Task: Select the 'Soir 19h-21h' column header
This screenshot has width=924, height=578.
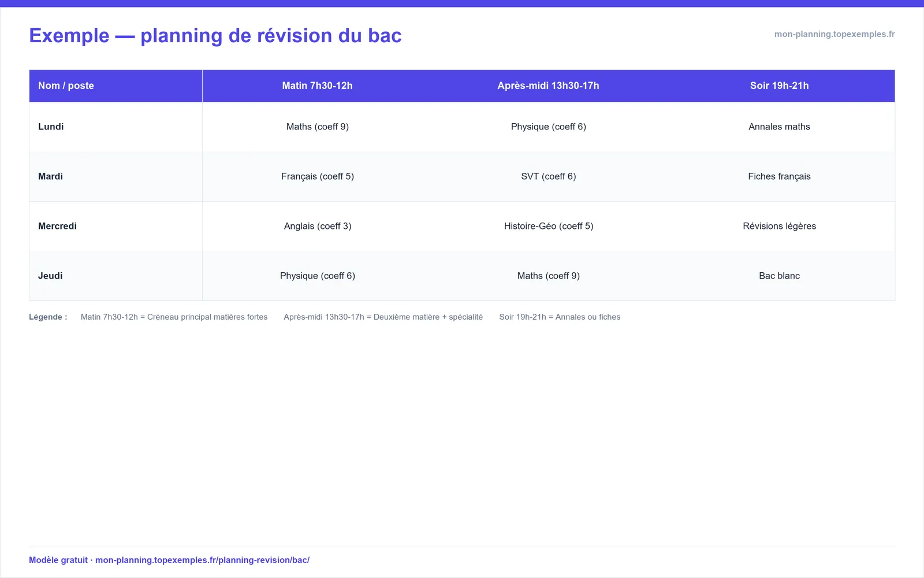Action: [780, 86]
